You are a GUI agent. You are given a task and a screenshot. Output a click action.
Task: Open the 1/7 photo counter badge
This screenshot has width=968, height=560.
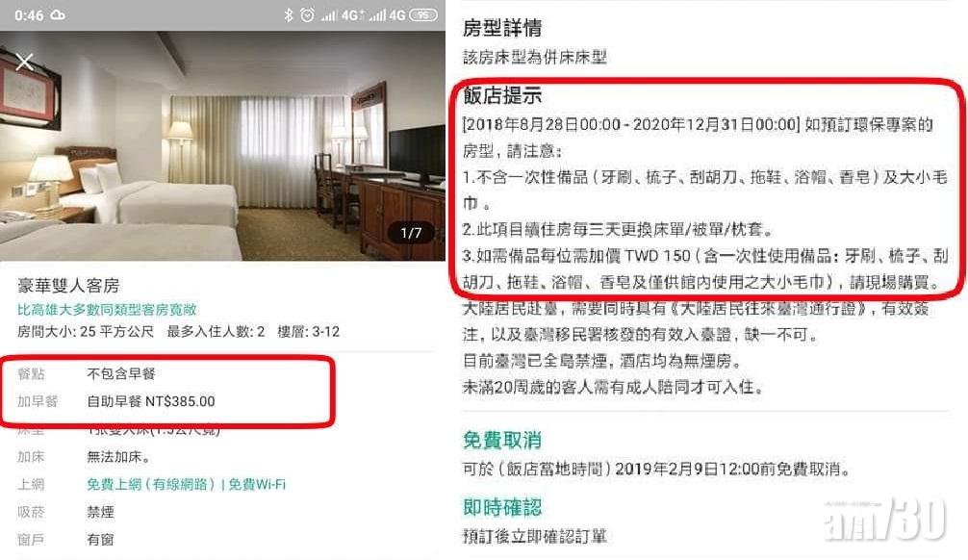tap(411, 233)
